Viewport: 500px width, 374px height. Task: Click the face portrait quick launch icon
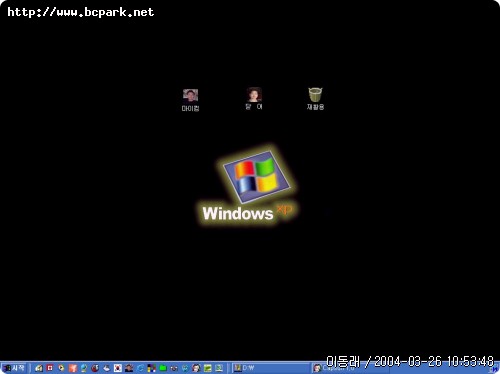[197, 368]
